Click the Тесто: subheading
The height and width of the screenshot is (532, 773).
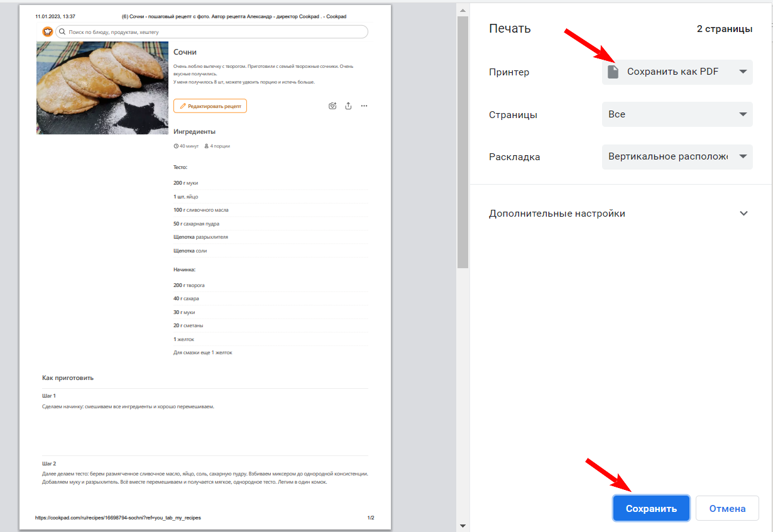click(x=180, y=167)
